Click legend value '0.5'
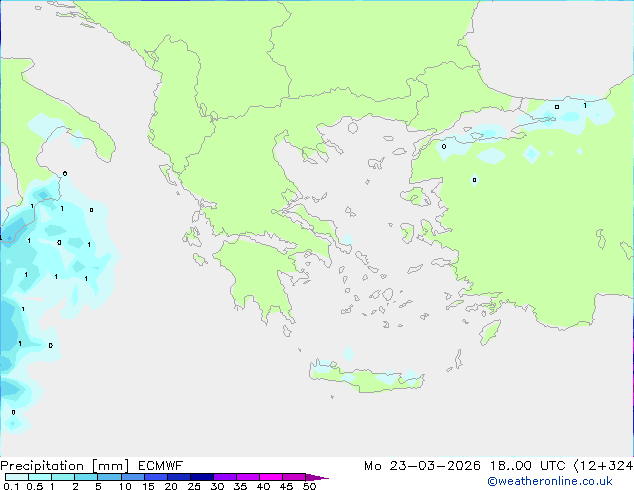 coord(35,486)
